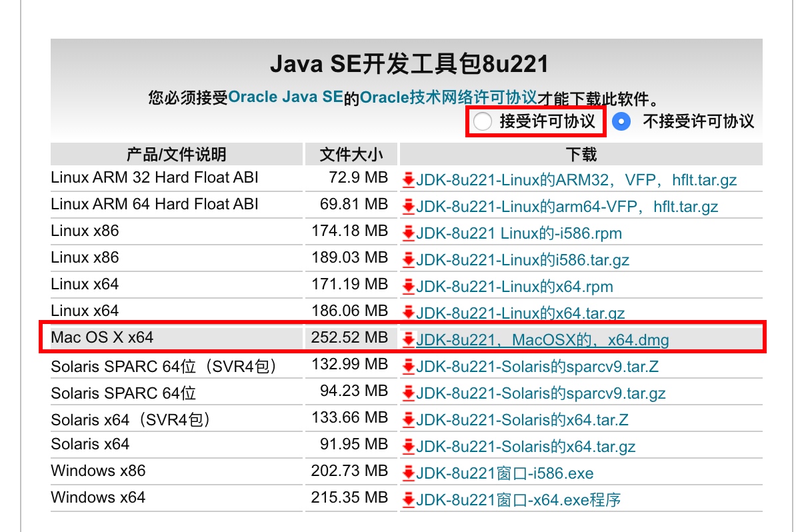The width and height of the screenshot is (800, 532).
Task: Click the download icon for the Mac OS X dmg
Action: click(409, 339)
